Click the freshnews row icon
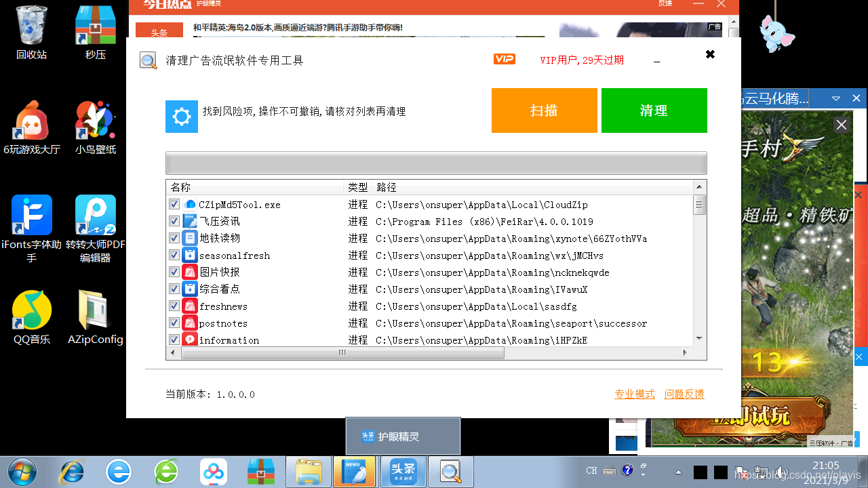This screenshot has height=488, width=868. coord(190,306)
